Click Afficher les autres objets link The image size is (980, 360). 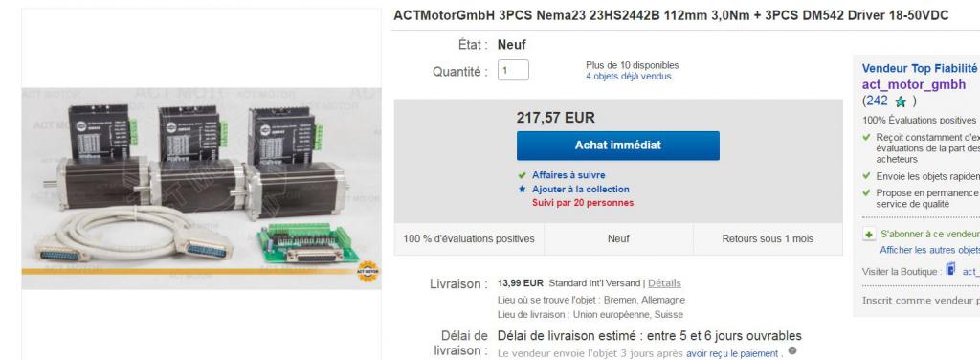(929, 250)
